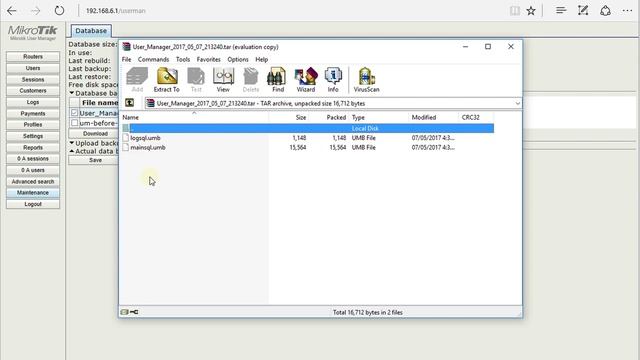640x360 pixels.
Task: Click the WinRAR title bar app icon
Action: pyautogui.click(x=127, y=47)
